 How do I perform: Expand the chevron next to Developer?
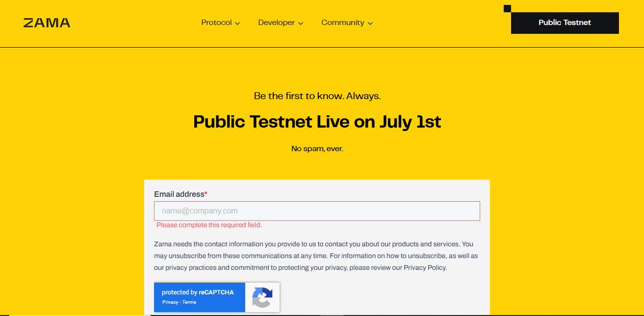(301, 23)
